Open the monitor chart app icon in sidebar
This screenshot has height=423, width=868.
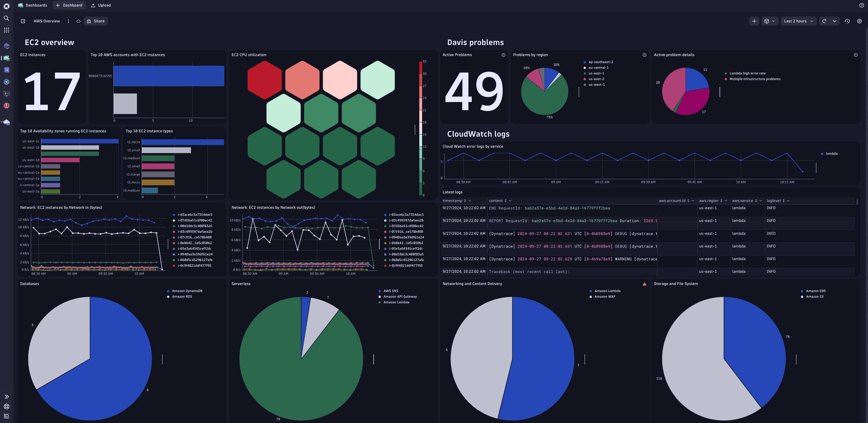pos(6,94)
